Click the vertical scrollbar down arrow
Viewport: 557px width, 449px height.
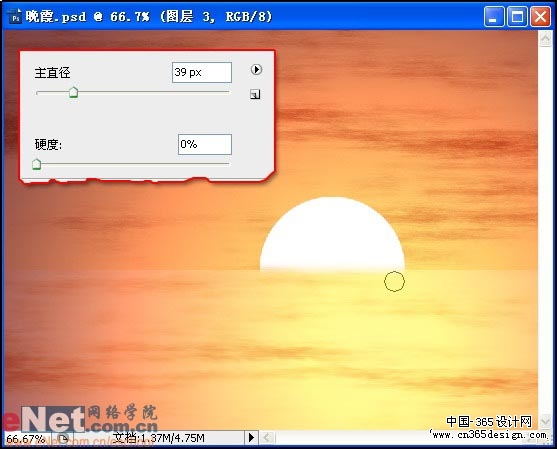click(545, 422)
